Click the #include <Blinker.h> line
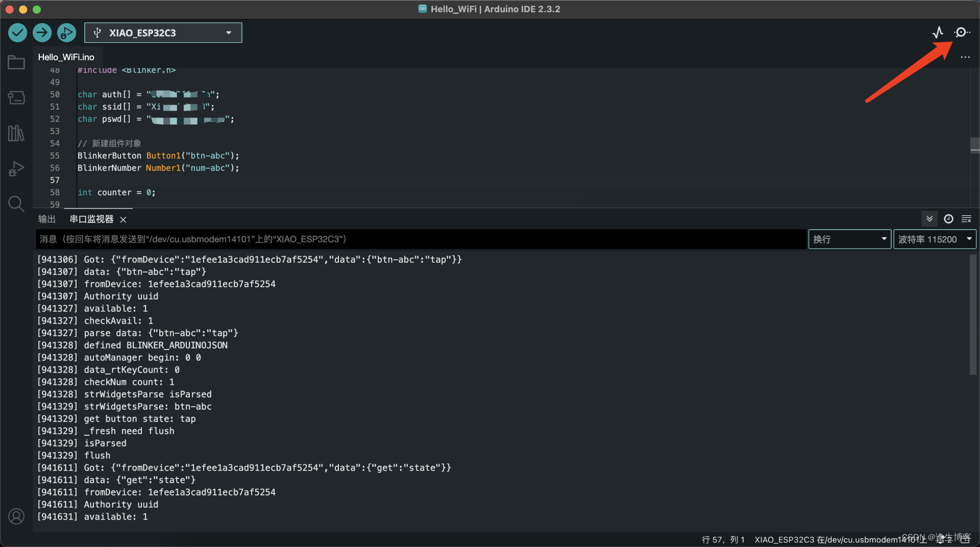The height and width of the screenshot is (547, 980). click(x=127, y=70)
